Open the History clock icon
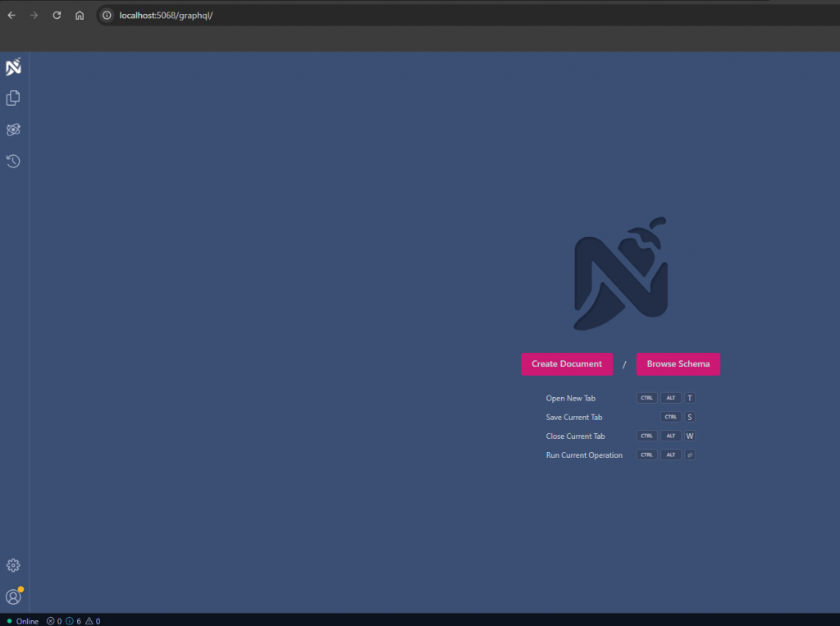Screen dimensions: 840x626 13,161
